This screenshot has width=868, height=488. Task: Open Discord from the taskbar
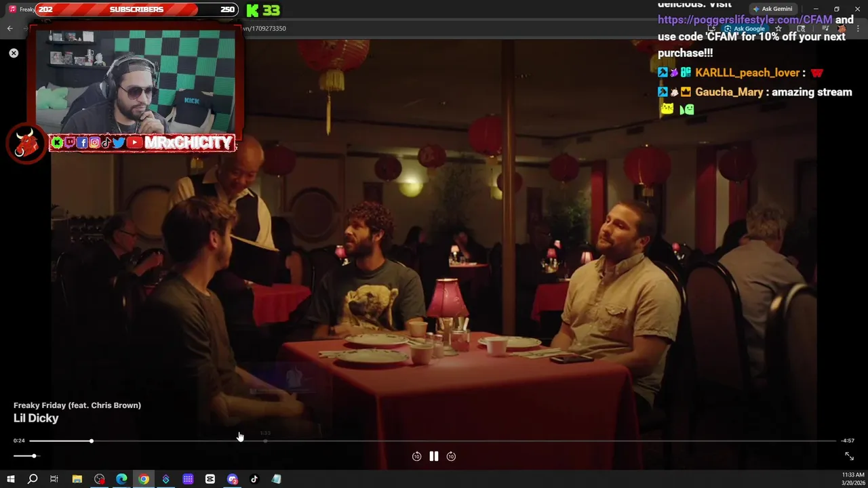[233, 479]
